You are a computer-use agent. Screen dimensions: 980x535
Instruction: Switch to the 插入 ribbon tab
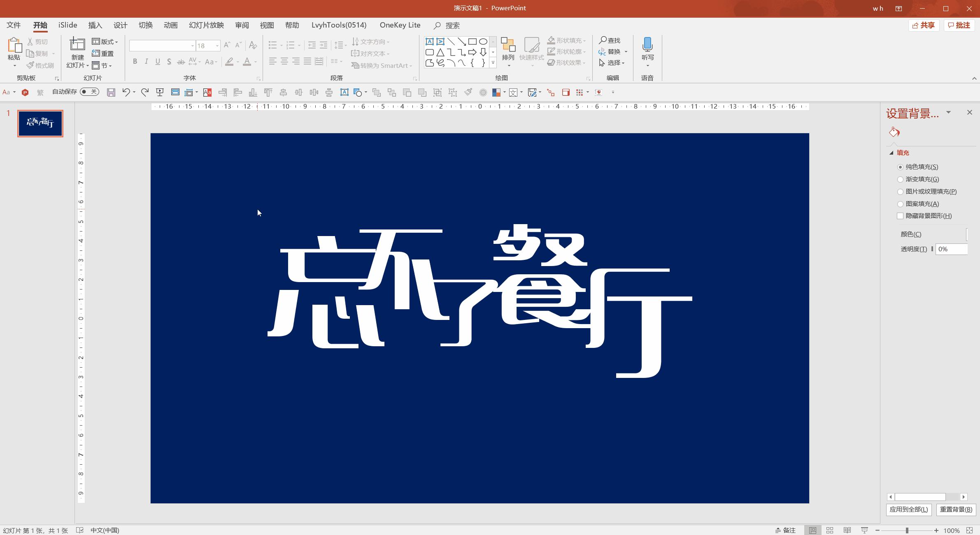click(x=95, y=25)
